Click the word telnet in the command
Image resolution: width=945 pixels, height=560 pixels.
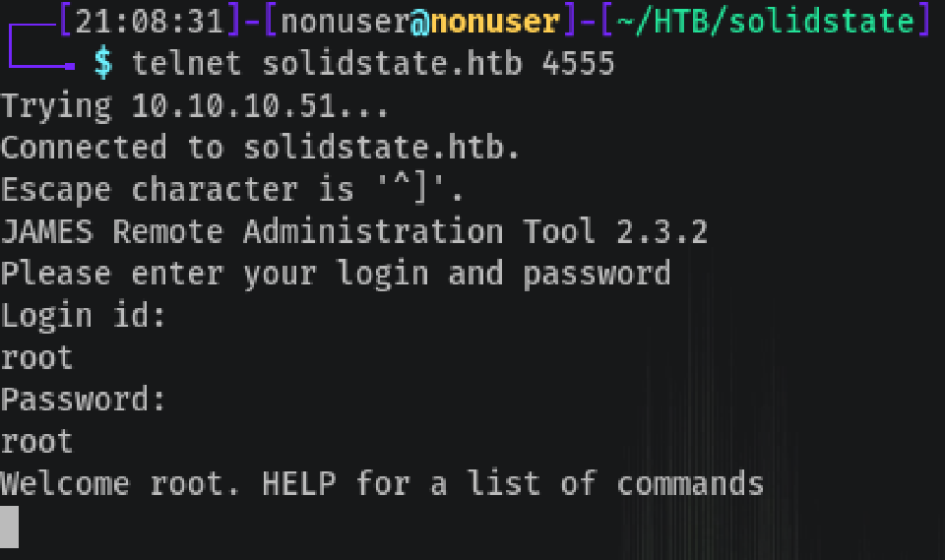pyautogui.click(x=187, y=63)
